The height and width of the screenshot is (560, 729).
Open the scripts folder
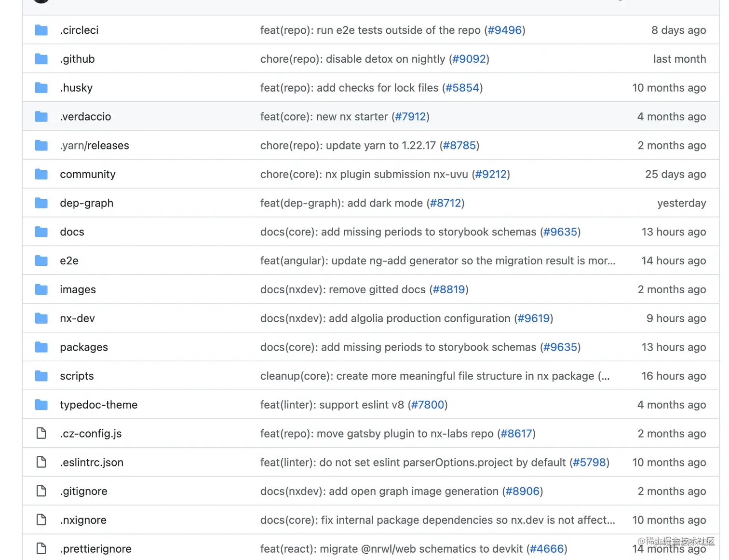pos(77,376)
